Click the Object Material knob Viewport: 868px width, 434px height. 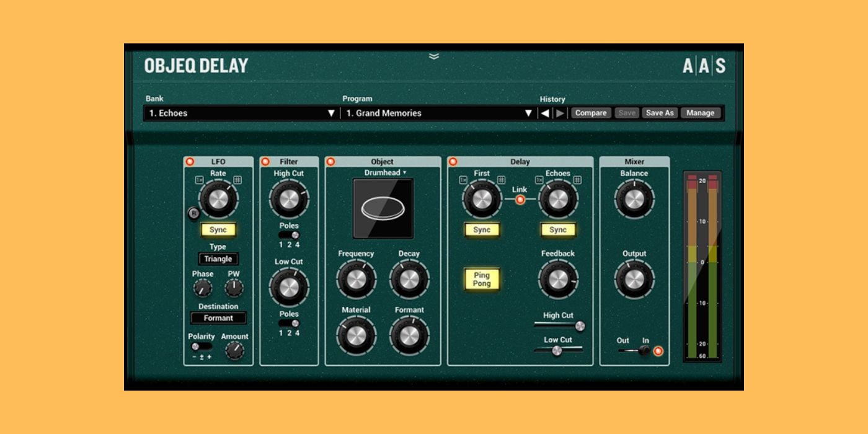pyautogui.click(x=356, y=335)
